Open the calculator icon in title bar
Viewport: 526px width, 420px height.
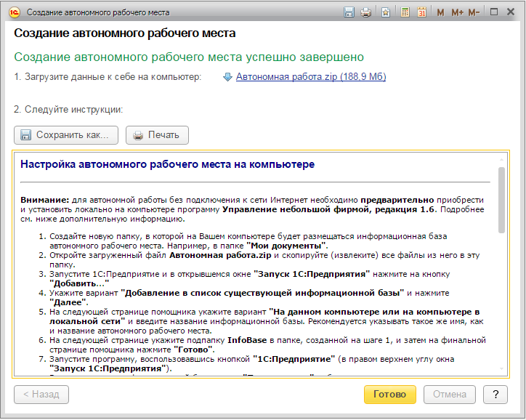(x=405, y=12)
